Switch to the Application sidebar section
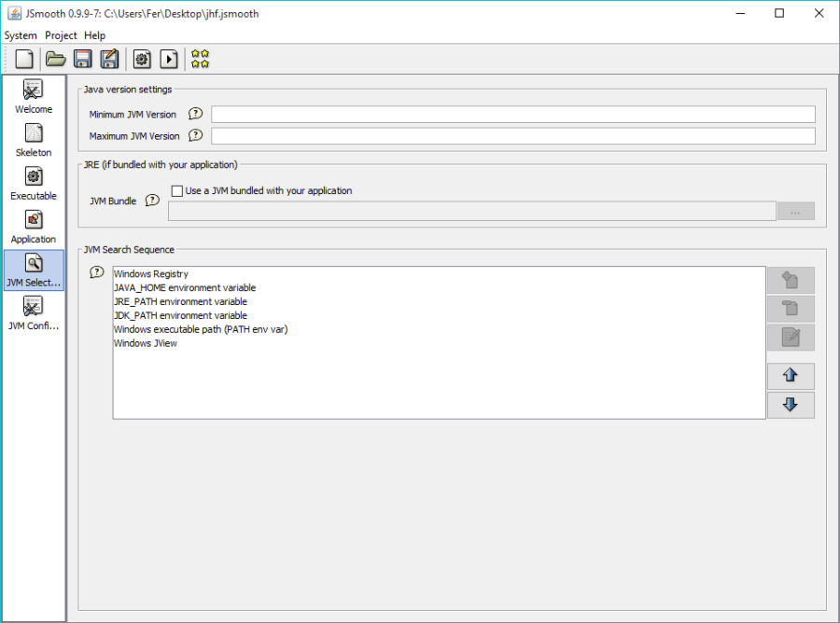The width and height of the screenshot is (840, 623). 34,228
